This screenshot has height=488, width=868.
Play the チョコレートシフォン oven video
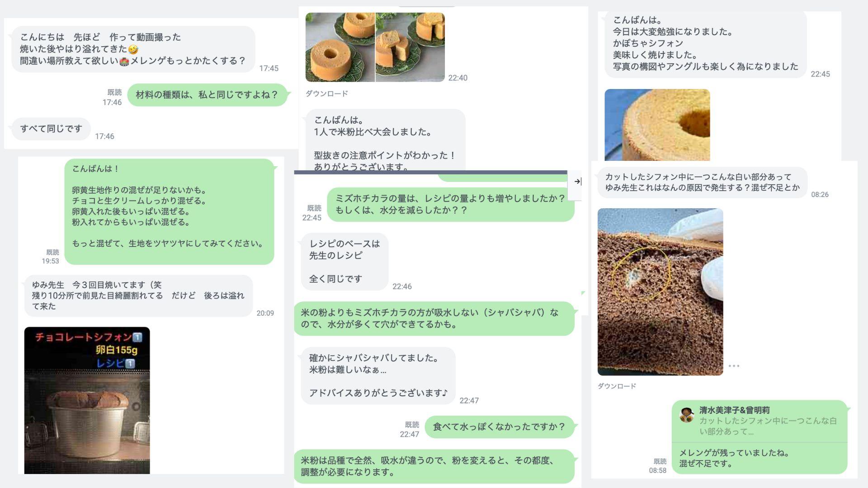(87, 400)
